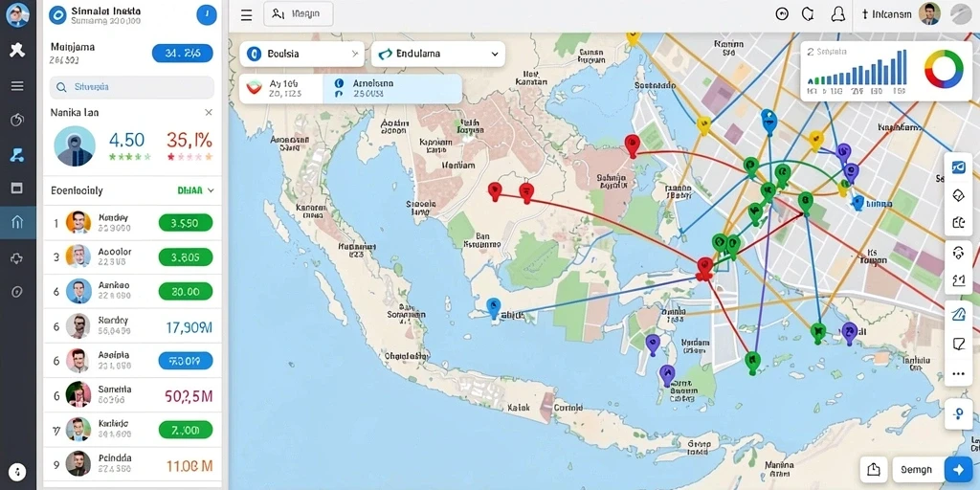Open the notifications bell in the top bar
This screenshot has width=980, height=490.
tap(838, 14)
